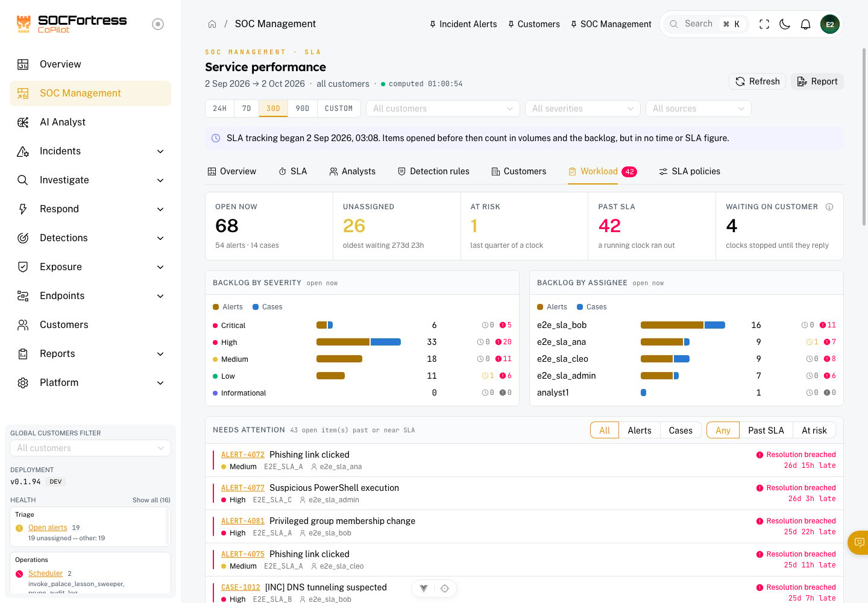
Task: Click the Refresh button
Action: tap(758, 81)
